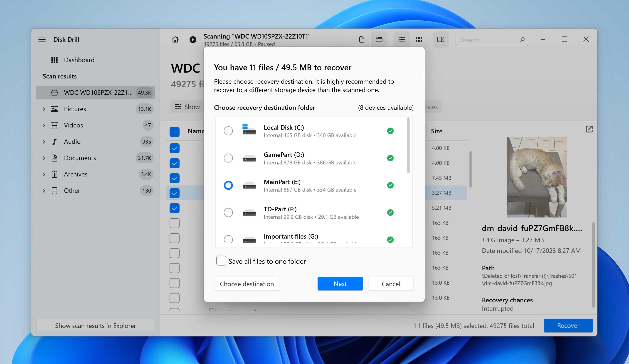The width and height of the screenshot is (629, 364).
Task: Toggle the preview side panel
Action: coord(441,39)
